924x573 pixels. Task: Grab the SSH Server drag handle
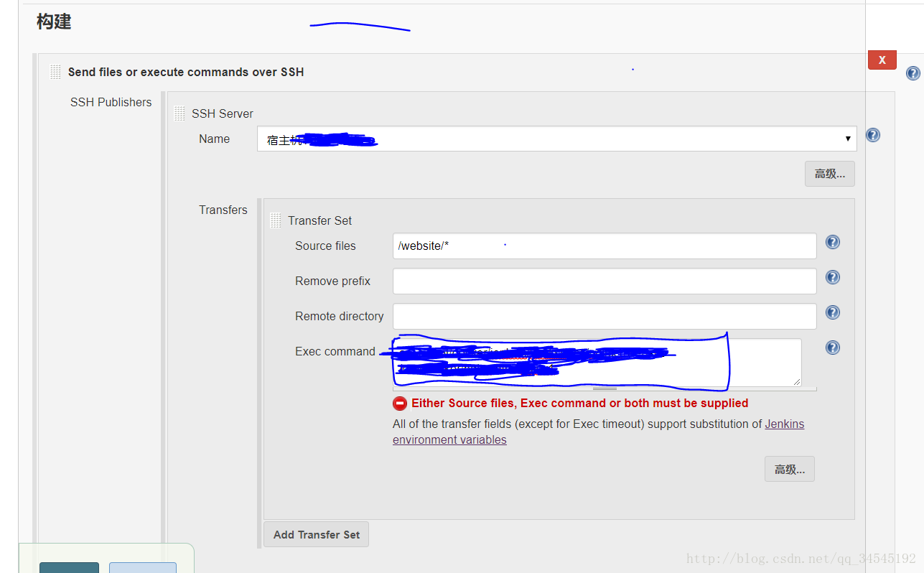click(179, 113)
